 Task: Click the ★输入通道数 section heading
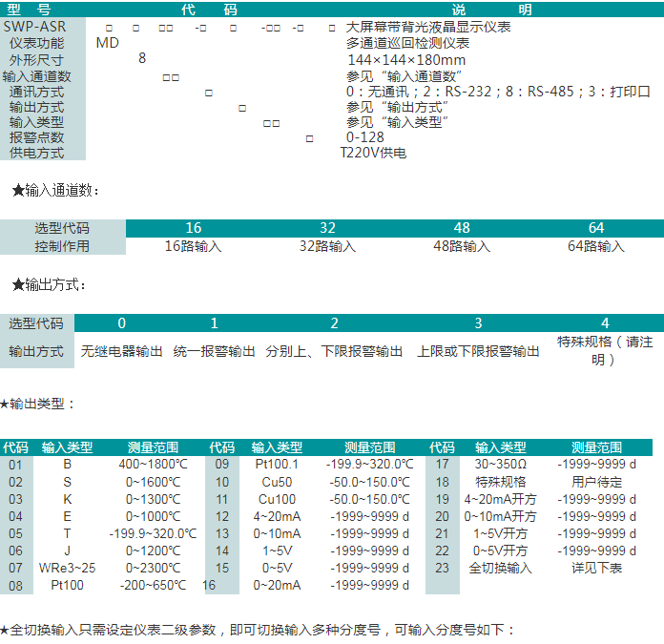55,191
